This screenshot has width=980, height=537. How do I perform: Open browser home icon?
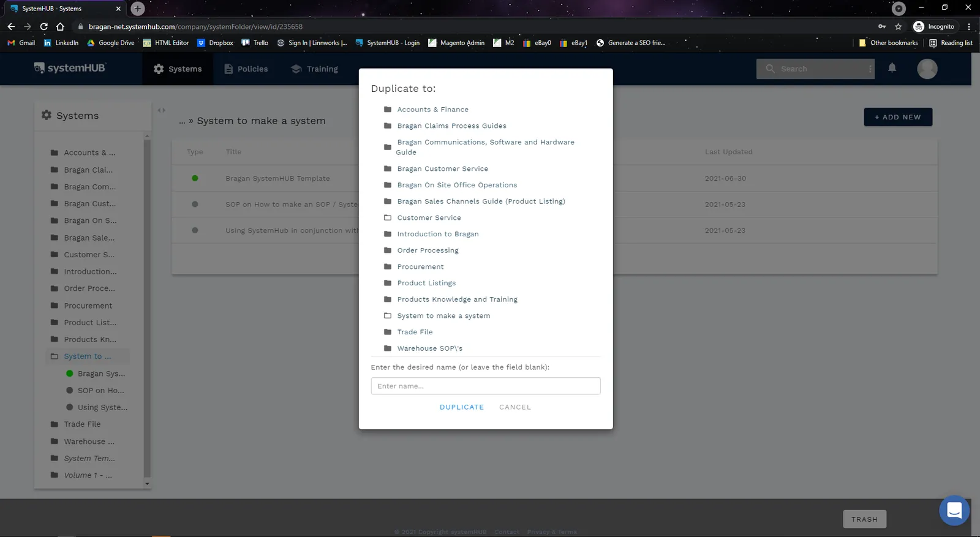point(60,26)
